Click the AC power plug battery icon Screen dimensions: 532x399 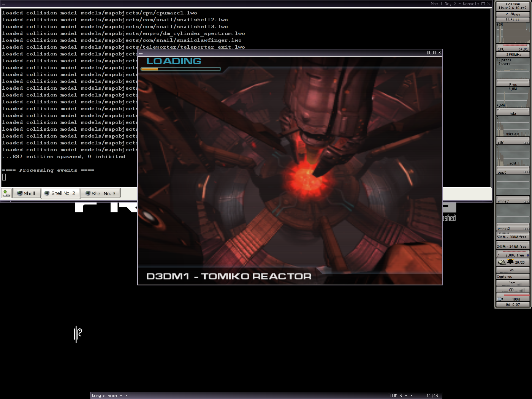click(500, 299)
